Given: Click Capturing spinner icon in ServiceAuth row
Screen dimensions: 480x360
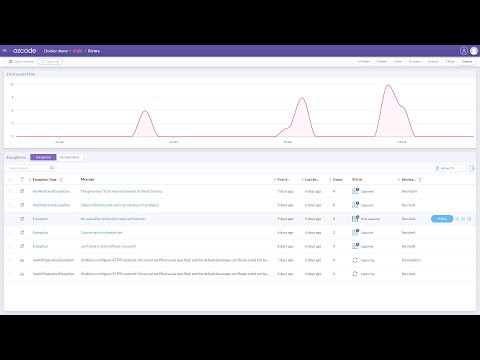Looking at the screenshot, I should [355, 260].
